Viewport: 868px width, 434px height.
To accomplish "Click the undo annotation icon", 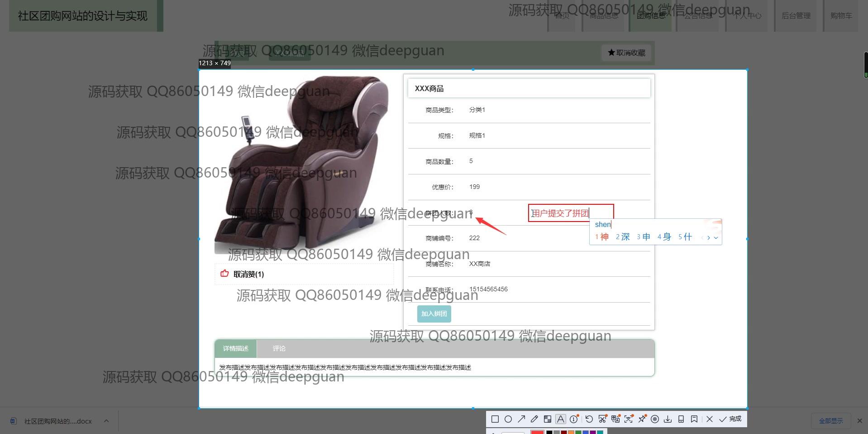I will [x=589, y=419].
